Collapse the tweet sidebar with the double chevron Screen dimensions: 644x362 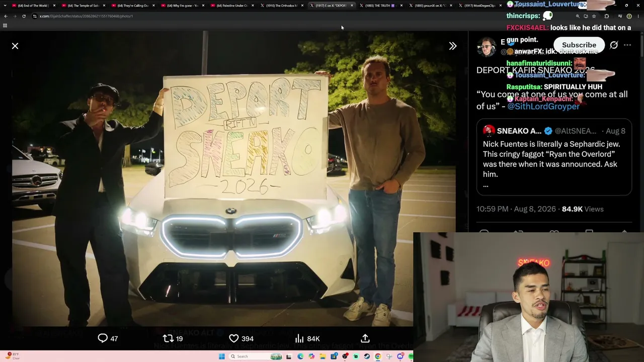pyautogui.click(x=453, y=46)
